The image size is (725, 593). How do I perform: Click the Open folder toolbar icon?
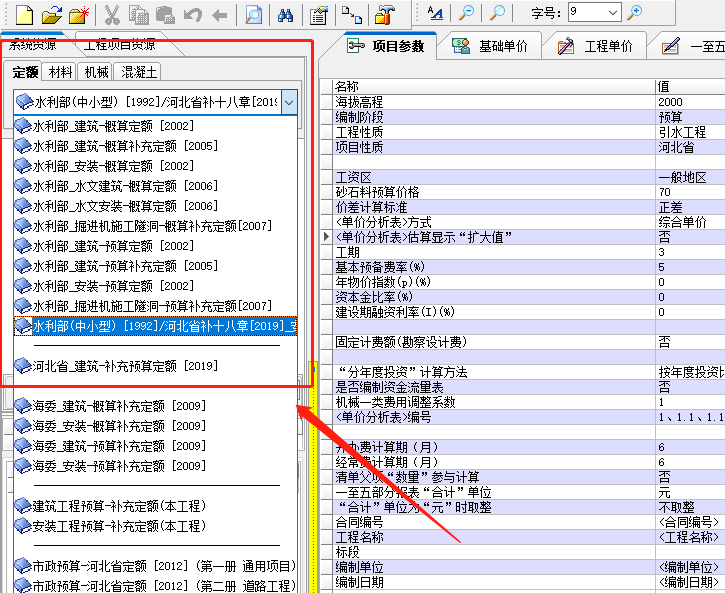[x=51, y=14]
